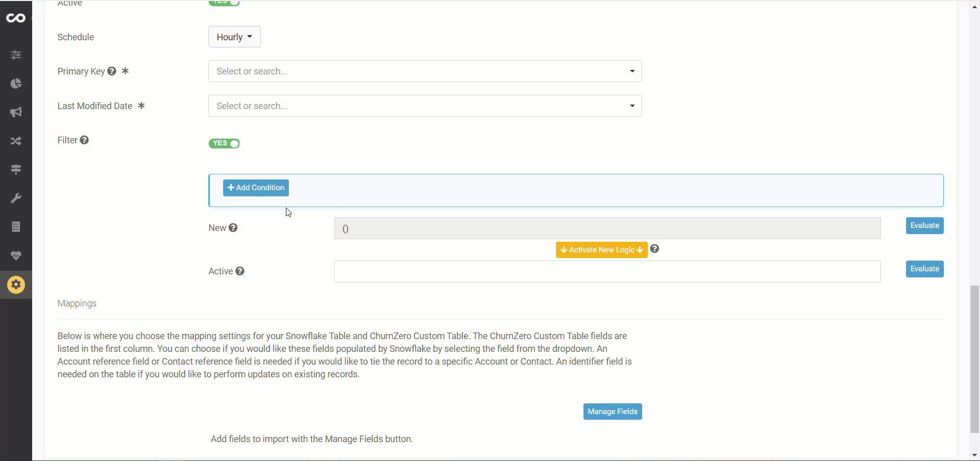This screenshot has width=980, height=461.
Task: Click the Active logic expression field
Action: [x=607, y=272]
